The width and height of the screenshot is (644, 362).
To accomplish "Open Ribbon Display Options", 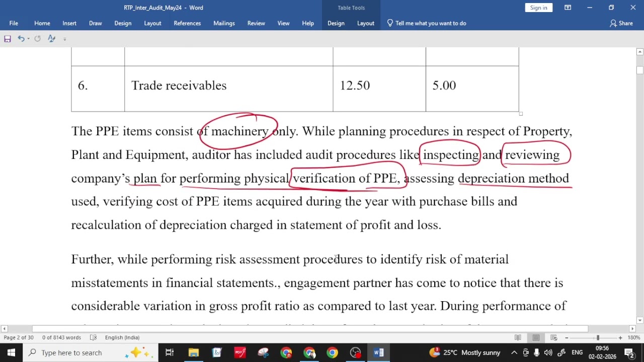I will click(x=568, y=8).
